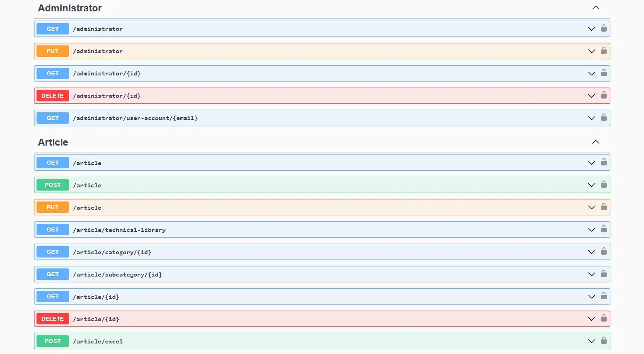Expand PUT /article using its chevron arrow
Screen dimensions: 644x354
pos(591,207)
